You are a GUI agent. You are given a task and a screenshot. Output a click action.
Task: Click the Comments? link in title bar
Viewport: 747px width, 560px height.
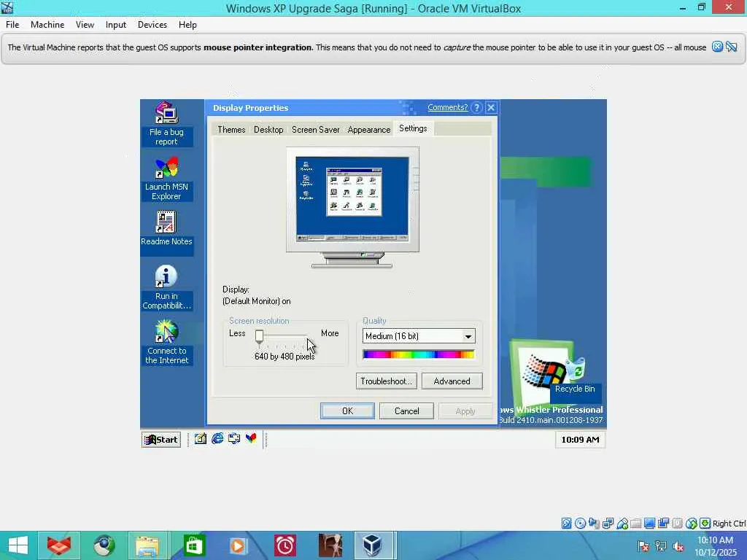pyautogui.click(x=447, y=107)
